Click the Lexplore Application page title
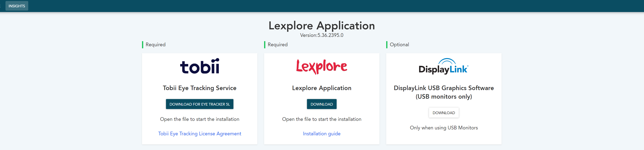 click(x=322, y=26)
